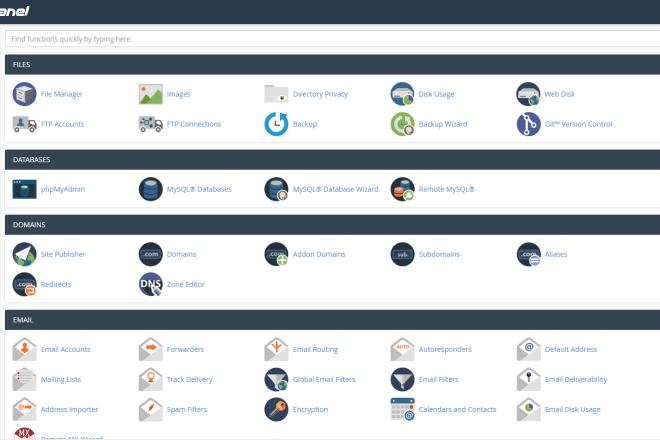Collapse the EMAIL section header
This screenshot has height=440, width=660.
pos(333,320)
